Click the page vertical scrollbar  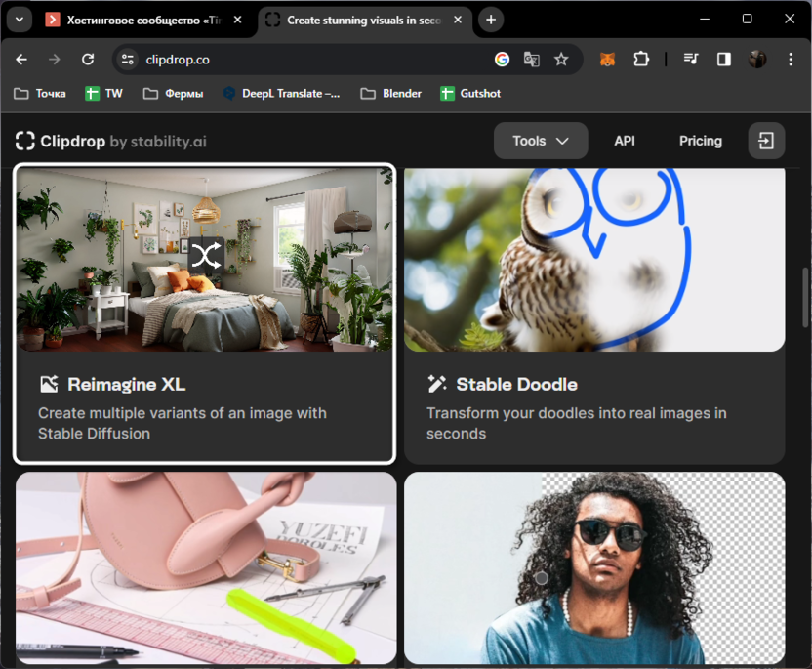(805, 297)
